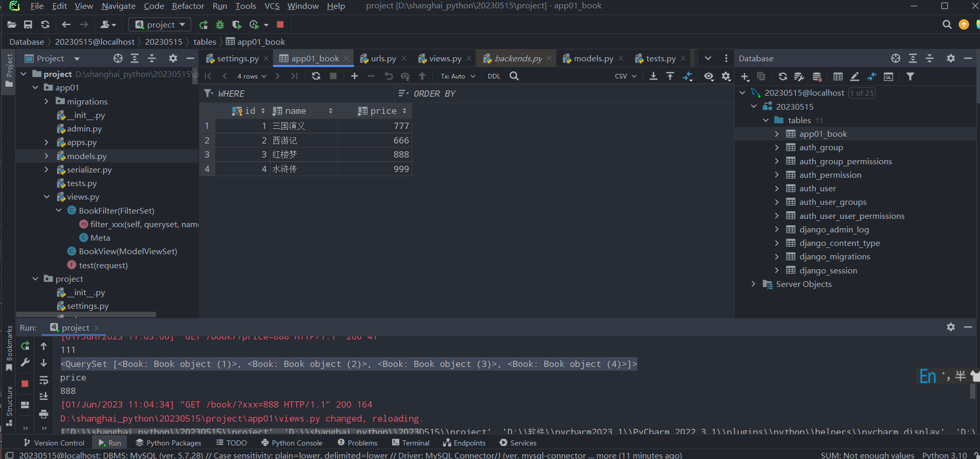Switch to views.py editor tab
The image size is (980, 459).
click(445, 58)
